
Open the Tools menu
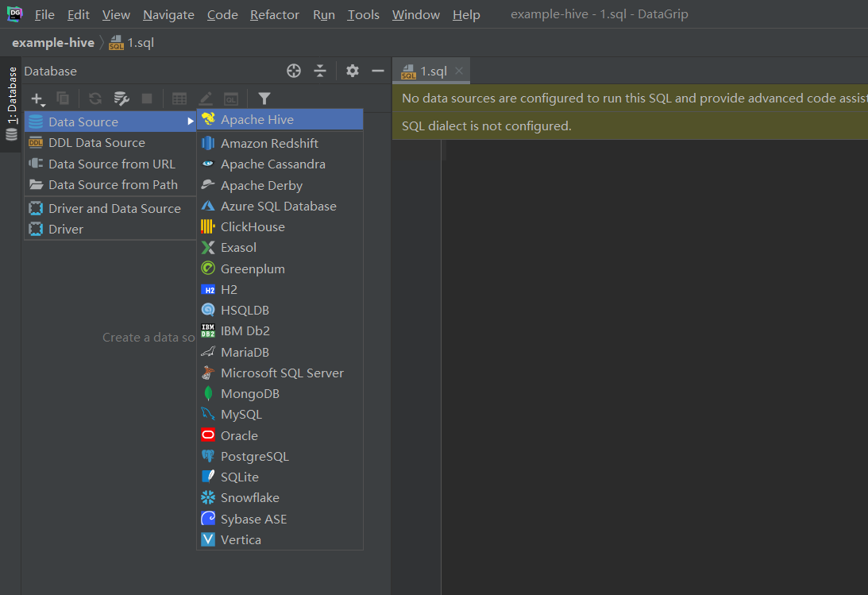coord(363,15)
